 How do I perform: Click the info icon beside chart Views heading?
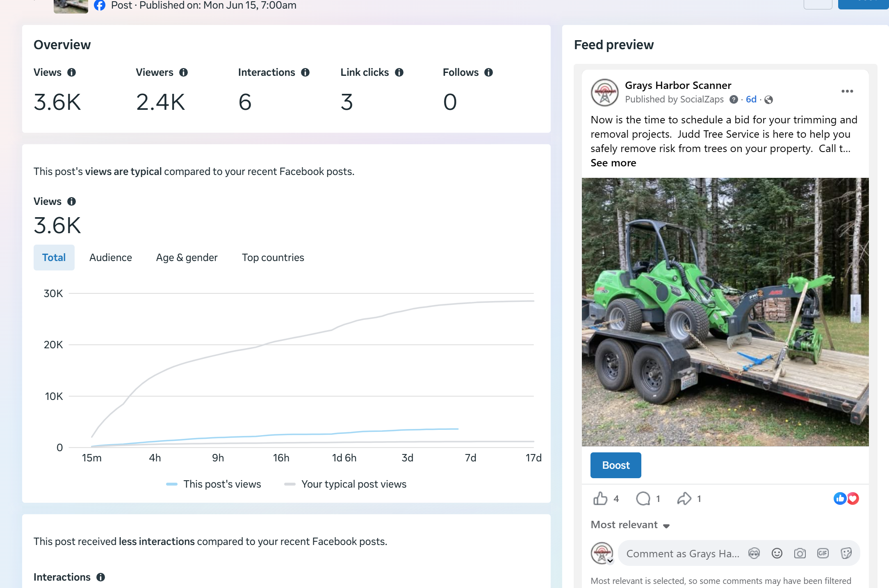tap(72, 202)
